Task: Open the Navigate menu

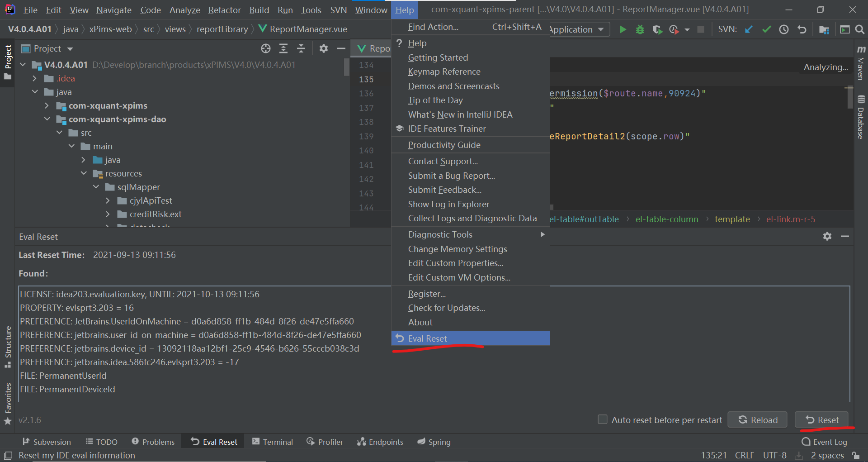Action: pyautogui.click(x=114, y=10)
